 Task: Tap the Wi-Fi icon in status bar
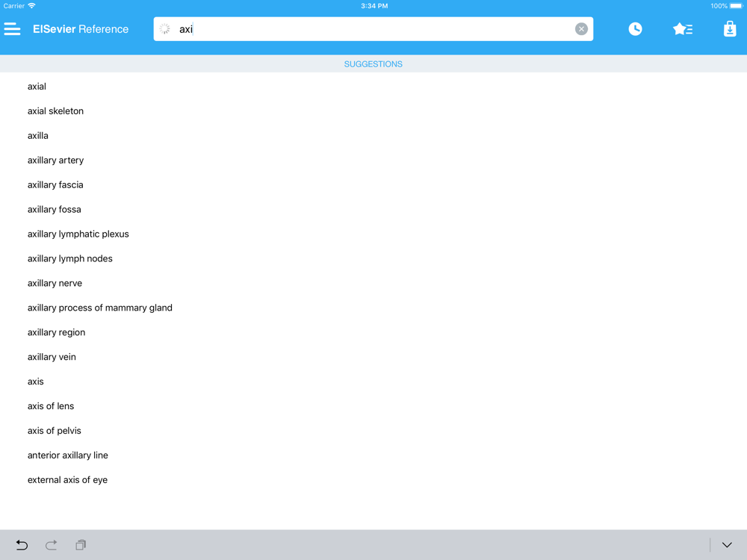(x=31, y=6)
